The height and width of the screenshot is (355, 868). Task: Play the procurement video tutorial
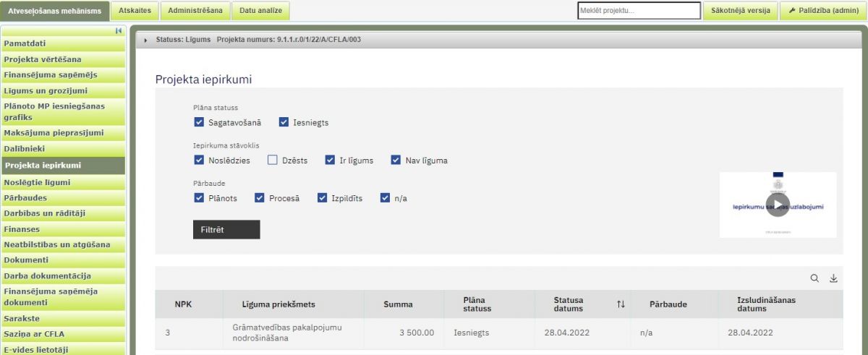pyautogui.click(x=778, y=205)
